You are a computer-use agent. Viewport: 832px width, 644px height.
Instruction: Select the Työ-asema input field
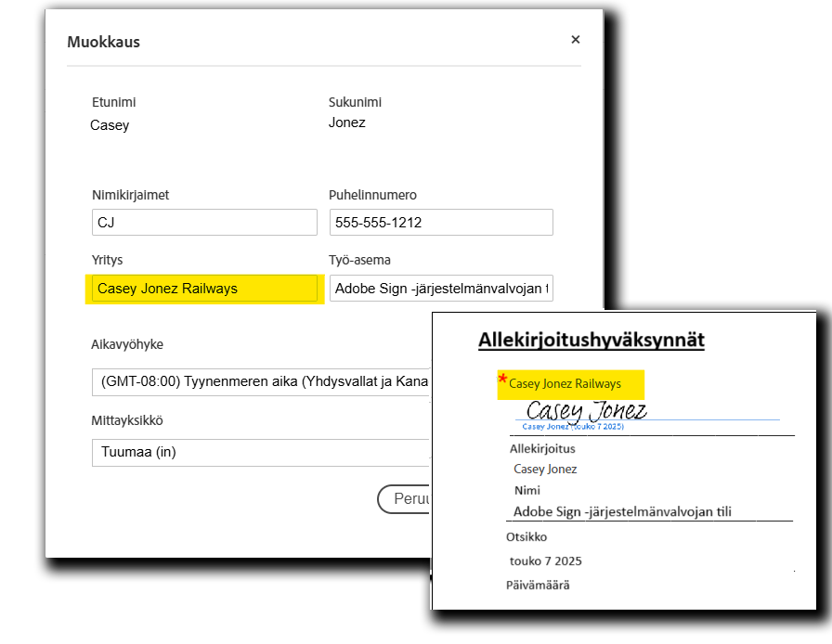441,289
